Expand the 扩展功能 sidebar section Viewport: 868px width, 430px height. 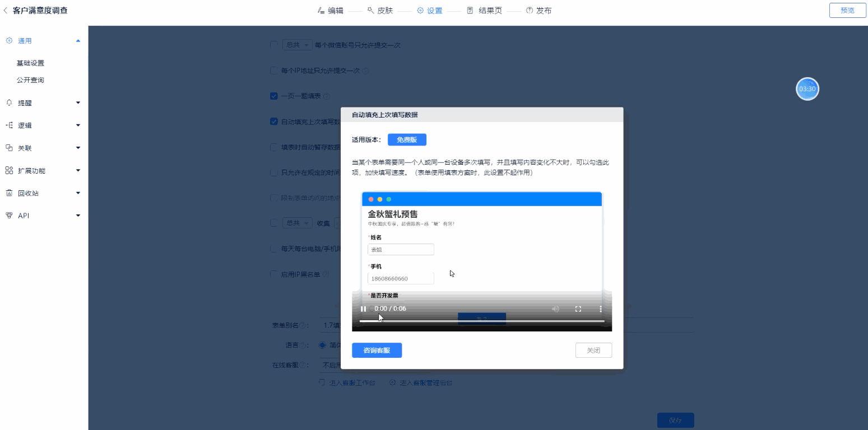tap(78, 171)
